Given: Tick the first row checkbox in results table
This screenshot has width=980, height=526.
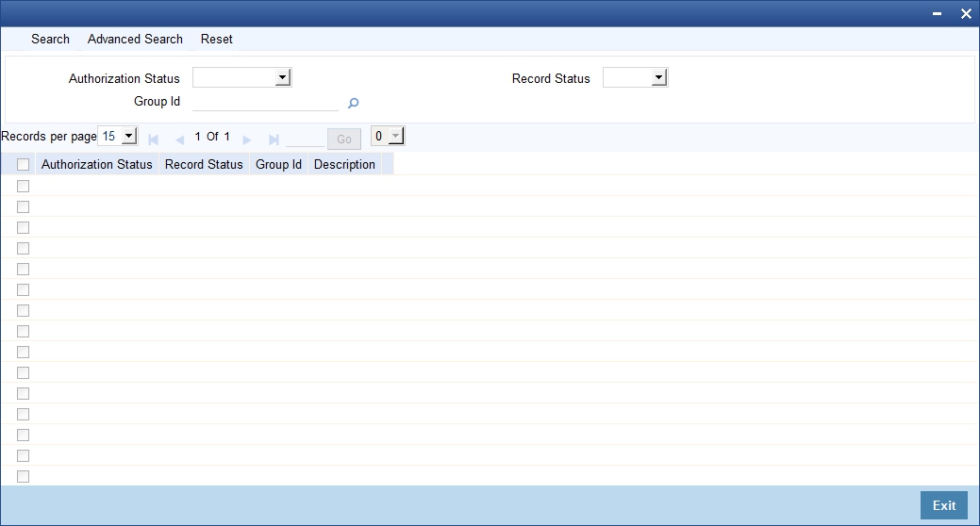Looking at the screenshot, I should click(x=24, y=186).
